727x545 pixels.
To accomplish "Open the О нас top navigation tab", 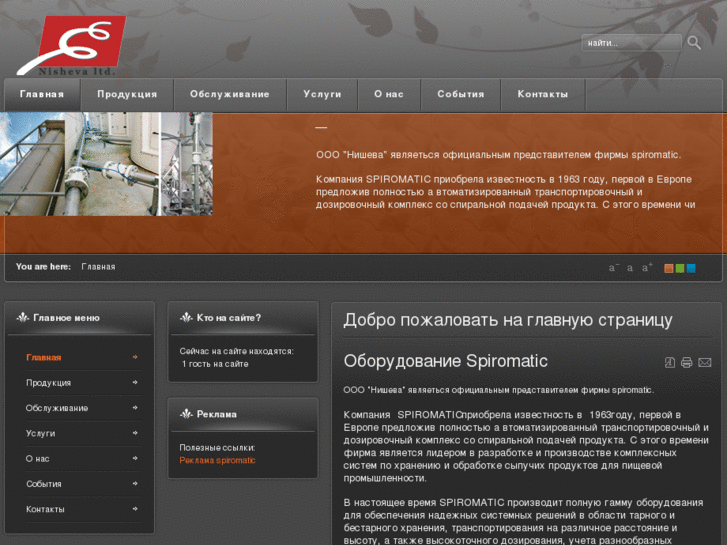I will coord(389,94).
